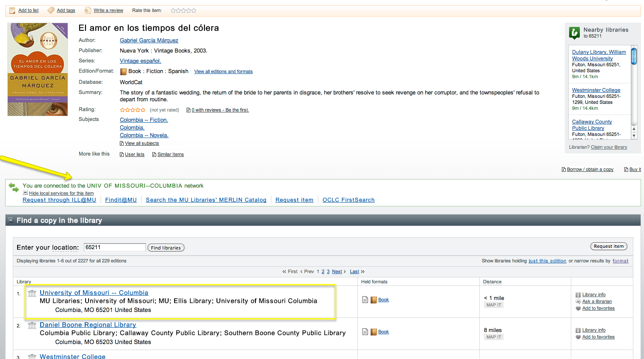644x359 pixels.
Task: Rate this item one star
Action: (x=173, y=10)
